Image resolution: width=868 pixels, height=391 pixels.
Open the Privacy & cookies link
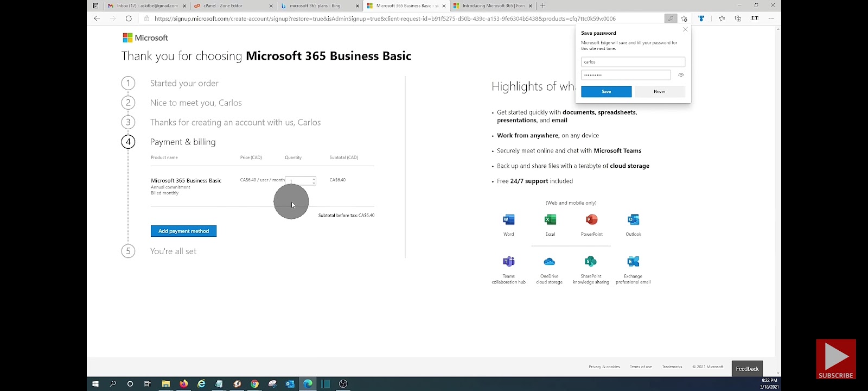(x=604, y=367)
